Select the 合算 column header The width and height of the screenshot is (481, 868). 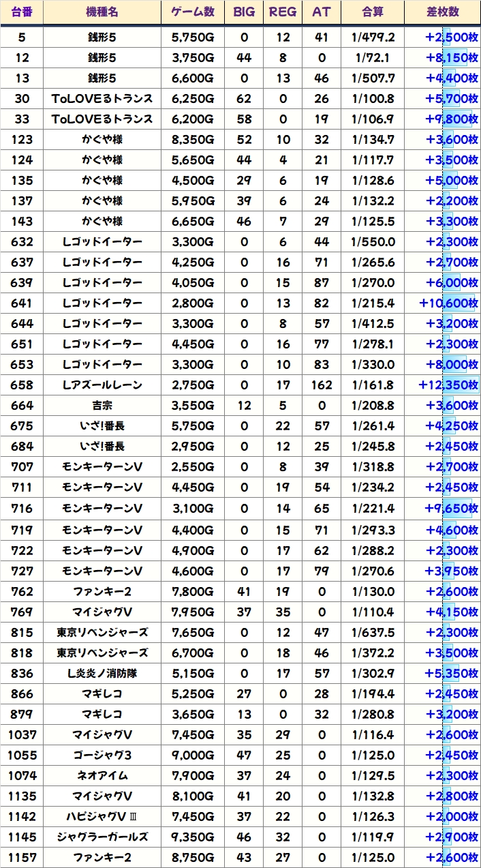pyautogui.click(x=373, y=12)
